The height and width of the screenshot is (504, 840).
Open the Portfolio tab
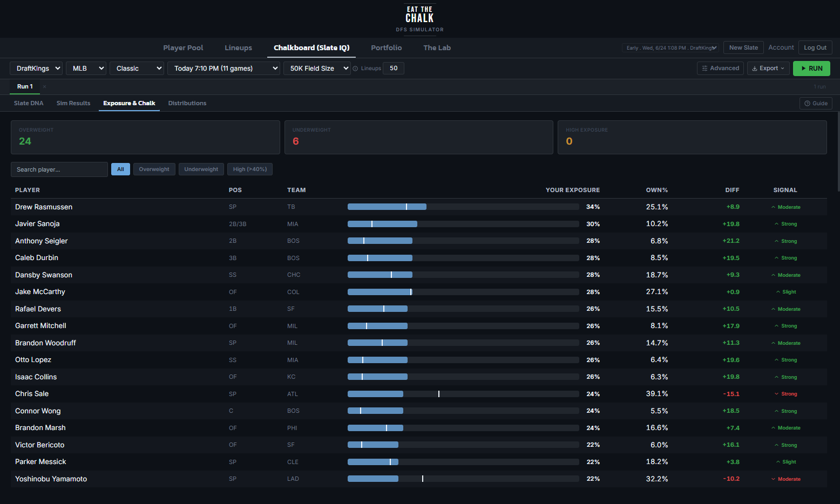tap(387, 47)
